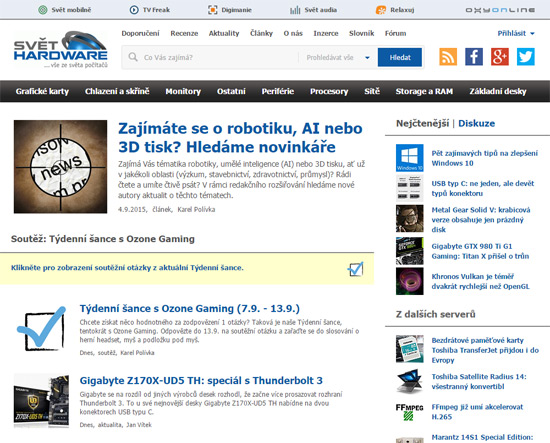550x443 pixels.
Task: Go to Aktuality in top navigation
Action: click(224, 33)
